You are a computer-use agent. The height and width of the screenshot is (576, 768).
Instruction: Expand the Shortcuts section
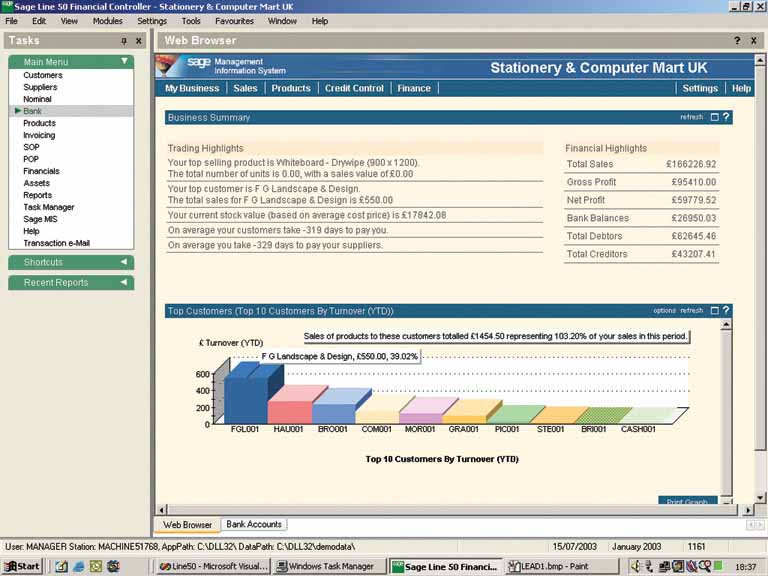[124, 262]
